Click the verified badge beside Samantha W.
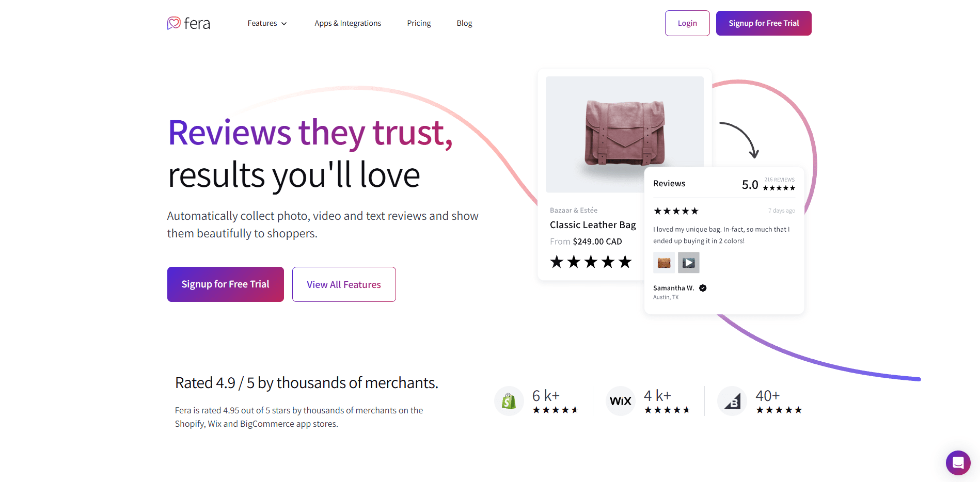This screenshot has height=482, width=980. (x=703, y=288)
